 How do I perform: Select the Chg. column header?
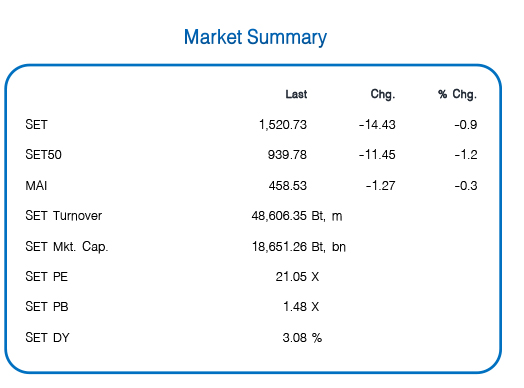tap(383, 95)
